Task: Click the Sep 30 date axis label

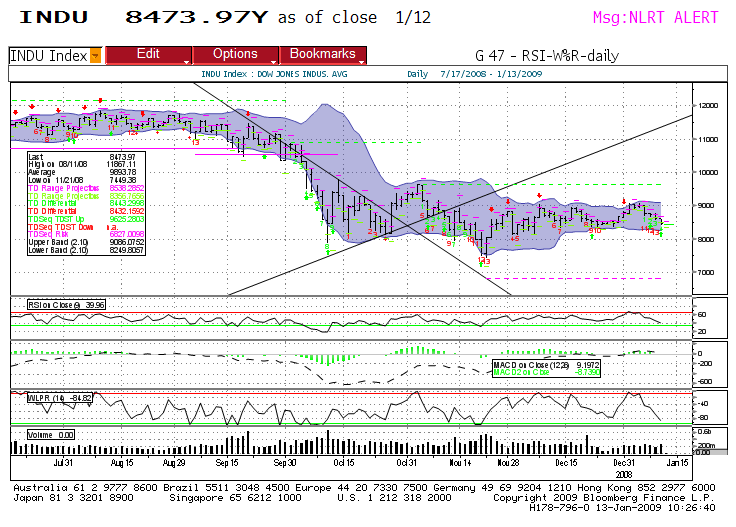Action: 285,463
